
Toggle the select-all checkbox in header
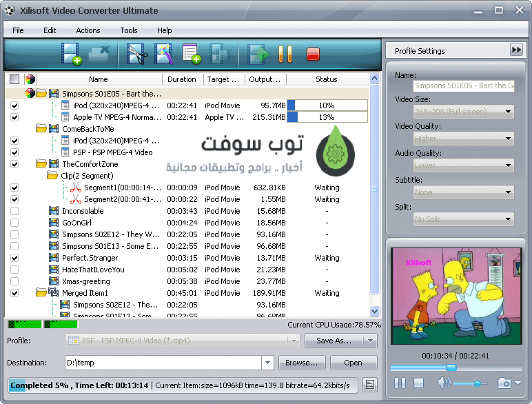(14, 79)
